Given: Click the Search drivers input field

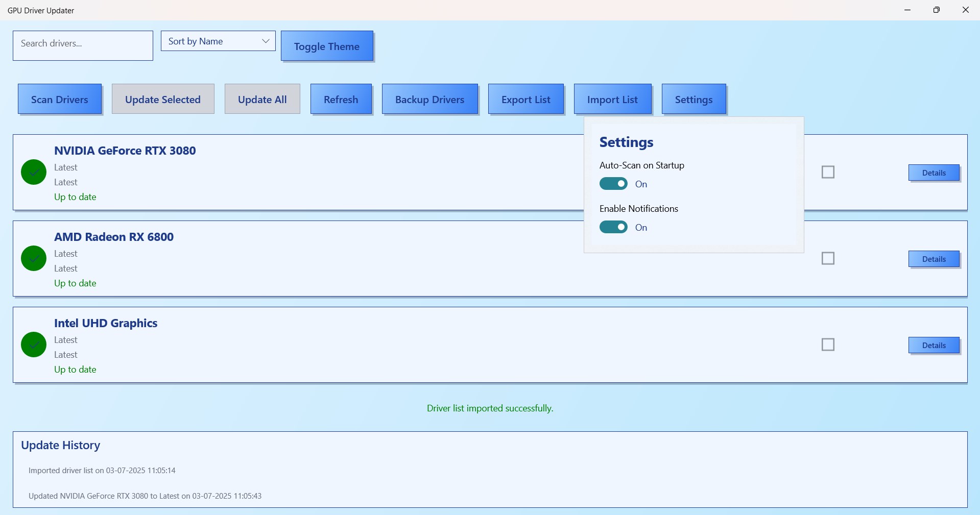Looking at the screenshot, I should pyautogui.click(x=82, y=45).
